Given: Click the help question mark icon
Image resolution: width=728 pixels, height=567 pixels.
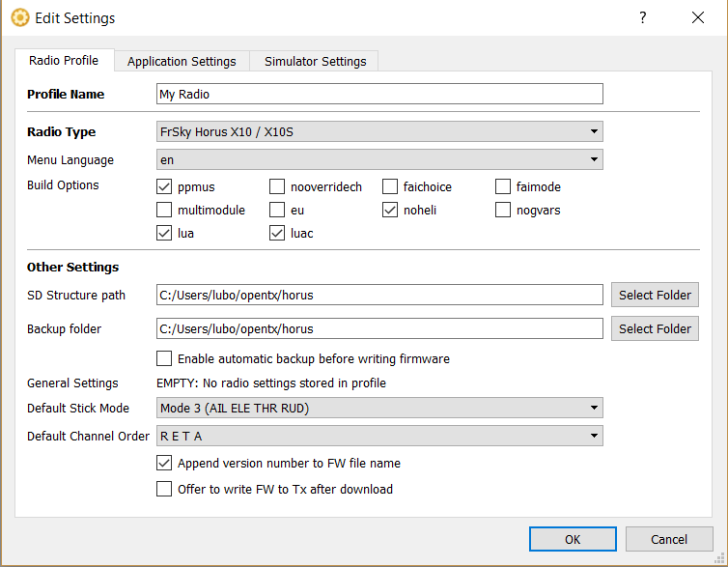Looking at the screenshot, I should click(x=643, y=17).
